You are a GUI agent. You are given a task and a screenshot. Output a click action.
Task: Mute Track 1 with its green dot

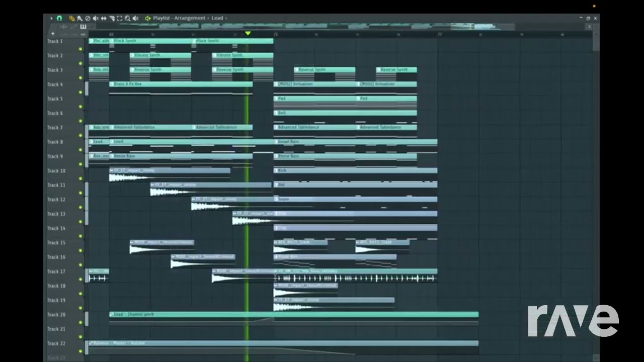tap(80, 49)
